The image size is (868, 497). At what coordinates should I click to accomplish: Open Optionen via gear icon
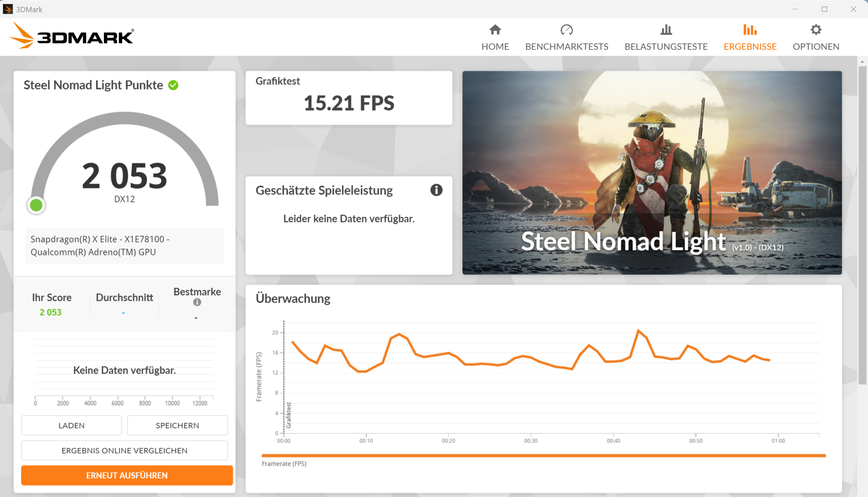pyautogui.click(x=816, y=30)
